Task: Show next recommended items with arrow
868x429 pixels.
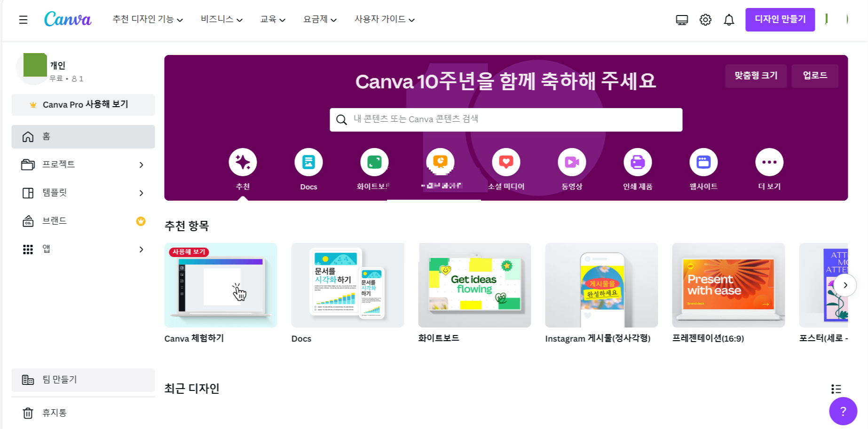Action: pos(845,285)
